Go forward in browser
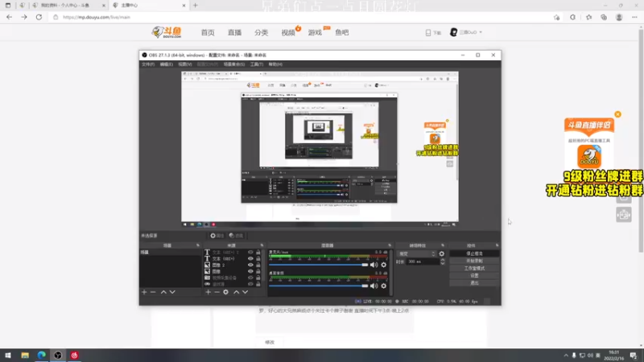 point(24,17)
